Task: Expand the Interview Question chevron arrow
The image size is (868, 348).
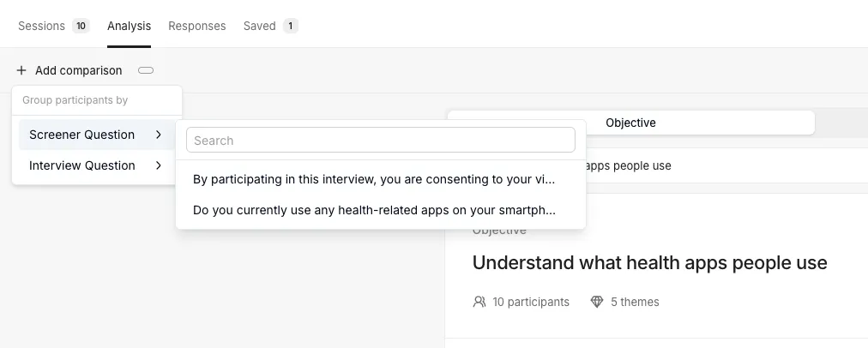Action: (159, 165)
